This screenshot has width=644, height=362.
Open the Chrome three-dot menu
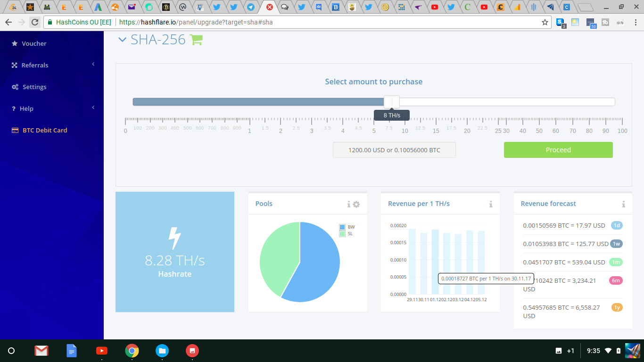(x=635, y=22)
